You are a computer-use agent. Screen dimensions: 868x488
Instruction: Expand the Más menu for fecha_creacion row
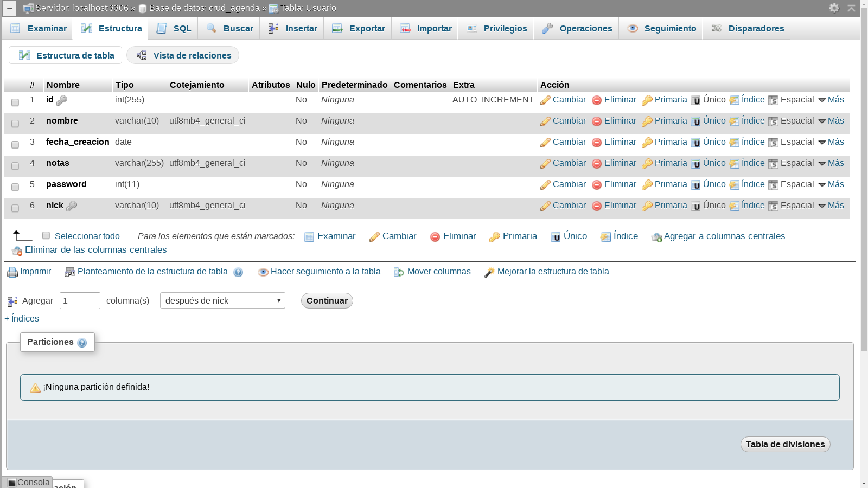click(831, 142)
